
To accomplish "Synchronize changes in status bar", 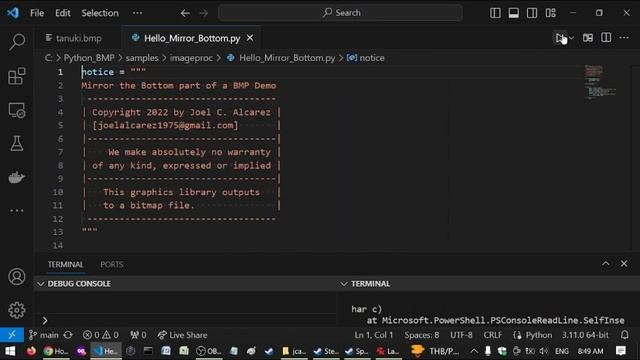I will [68, 335].
